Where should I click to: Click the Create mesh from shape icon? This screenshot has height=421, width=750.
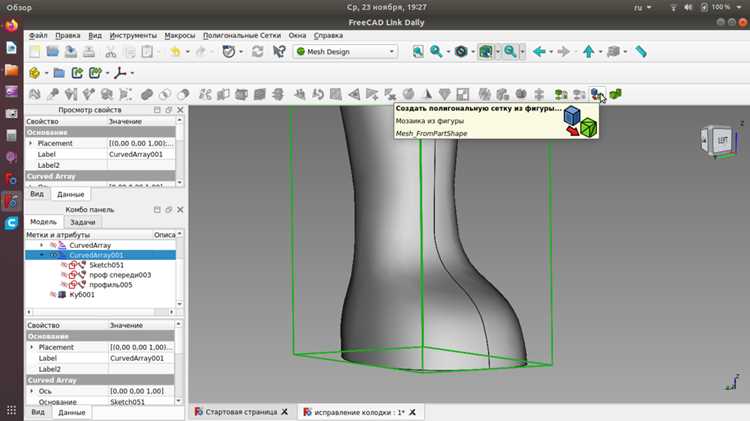[597, 94]
